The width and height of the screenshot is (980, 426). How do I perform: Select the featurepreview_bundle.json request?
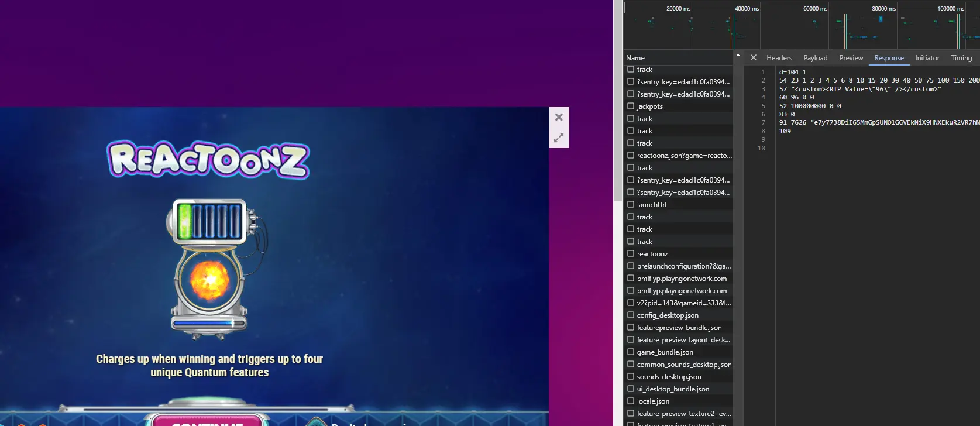[679, 328]
